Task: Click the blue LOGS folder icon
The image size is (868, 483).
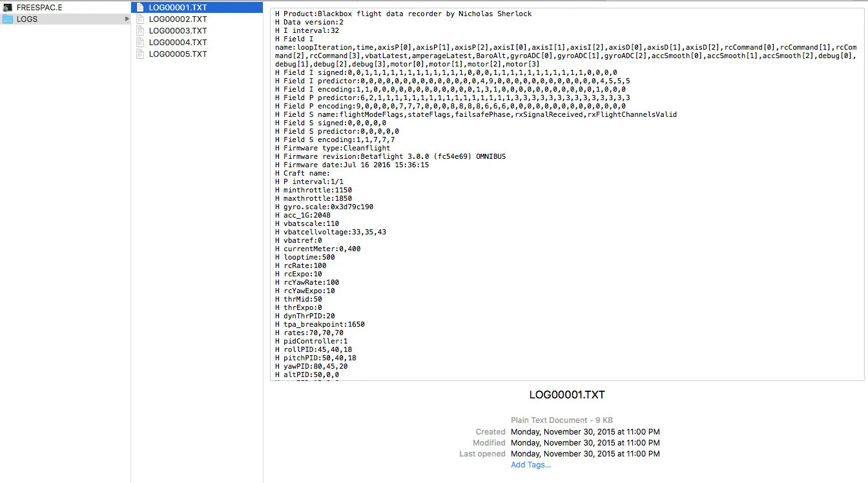Action: click(8, 19)
